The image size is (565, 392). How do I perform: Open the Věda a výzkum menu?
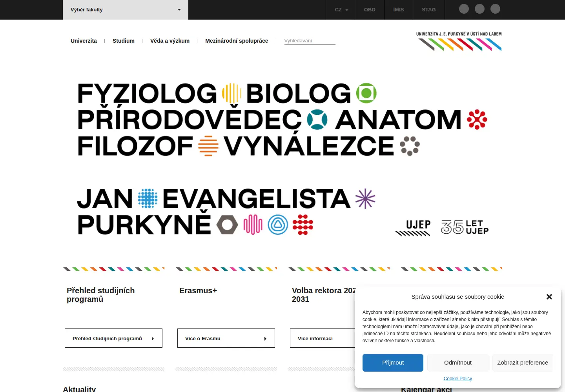click(x=170, y=41)
